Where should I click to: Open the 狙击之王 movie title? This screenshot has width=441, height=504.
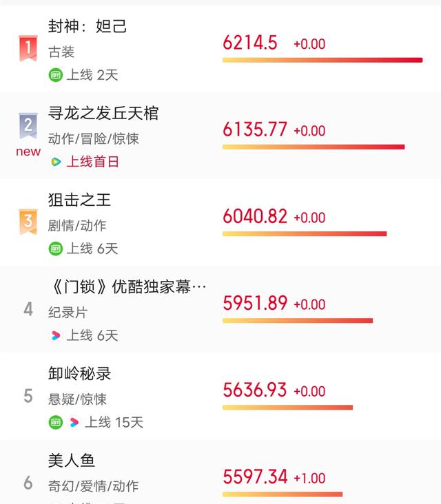tap(79, 200)
